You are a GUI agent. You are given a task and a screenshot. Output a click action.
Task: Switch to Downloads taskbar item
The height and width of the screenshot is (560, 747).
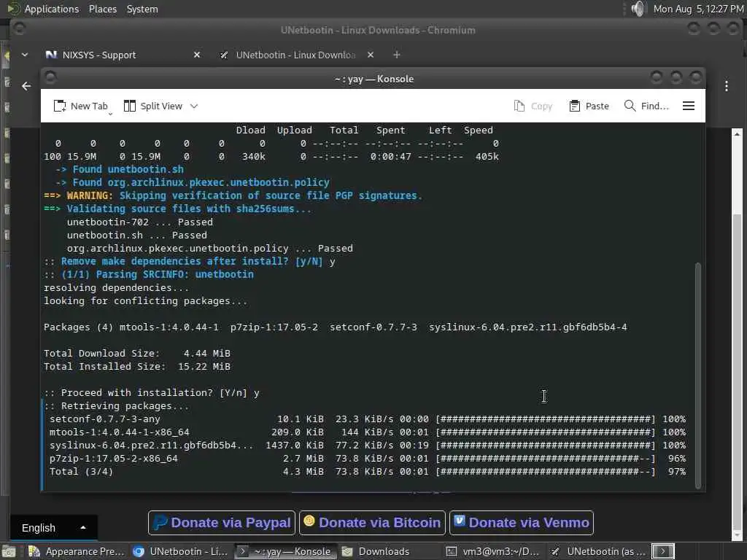pyautogui.click(x=376, y=551)
